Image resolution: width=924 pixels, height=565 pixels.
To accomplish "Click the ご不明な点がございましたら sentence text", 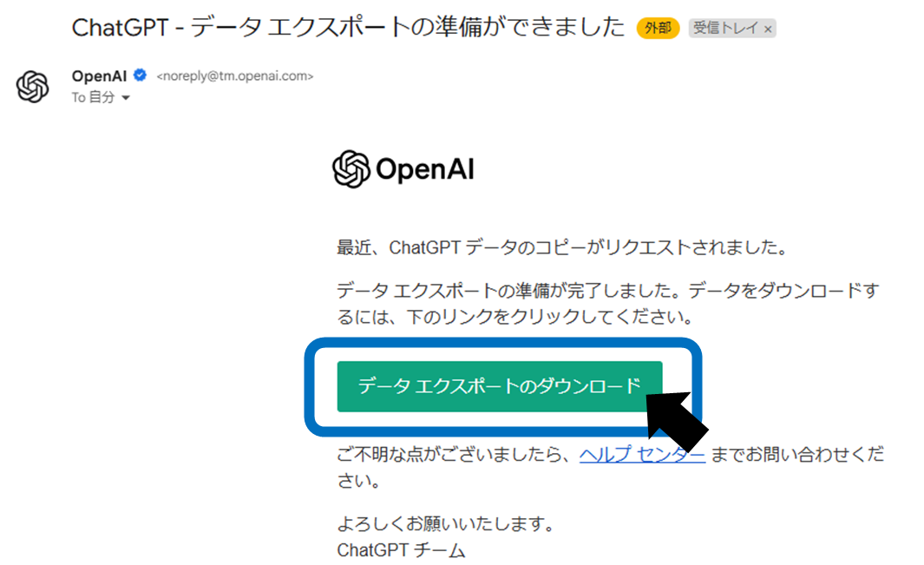I will (610, 467).
